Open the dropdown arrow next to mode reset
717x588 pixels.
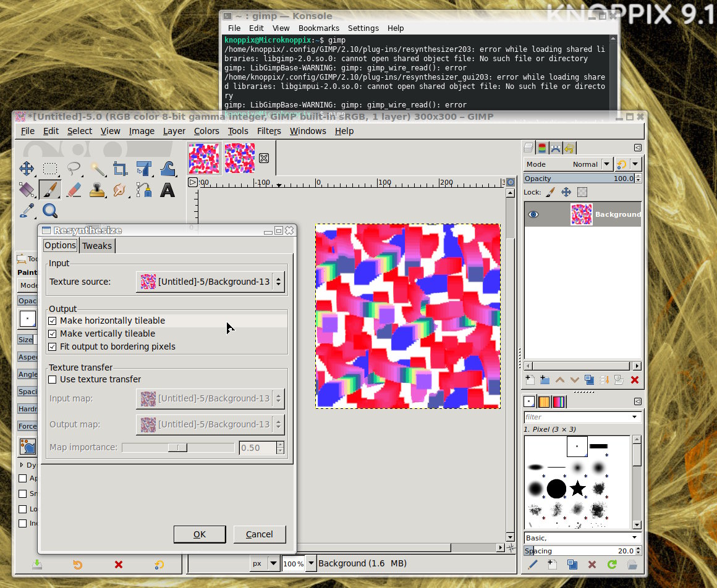[635, 164]
